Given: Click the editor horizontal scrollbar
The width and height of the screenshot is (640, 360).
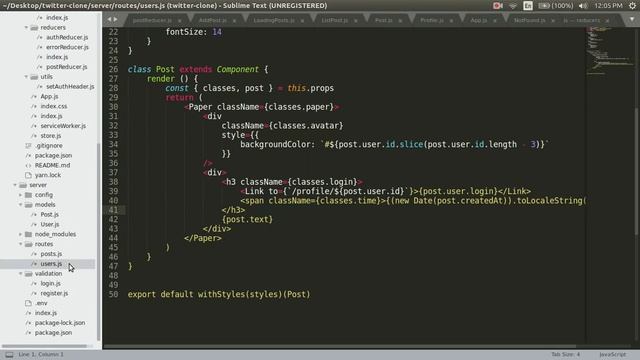Looking at the screenshot, I should (x=339, y=347).
